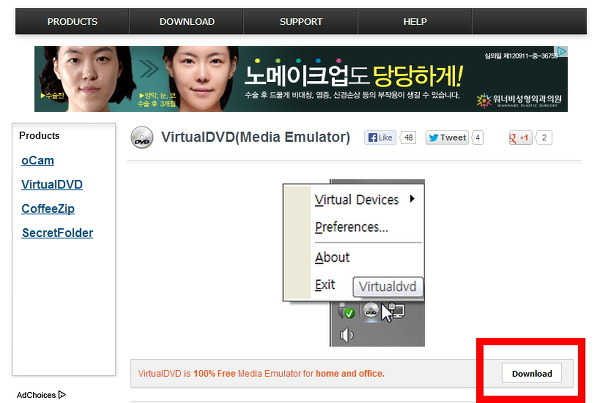Open the PRODUCTS navigation tab
The height and width of the screenshot is (403, 600).
72,21
